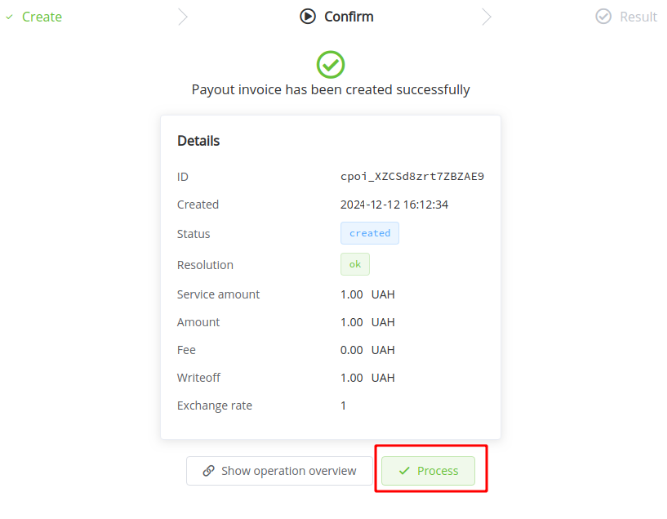Click the check circle icon beside Result
667x519 pixels.
coord(603,16)
